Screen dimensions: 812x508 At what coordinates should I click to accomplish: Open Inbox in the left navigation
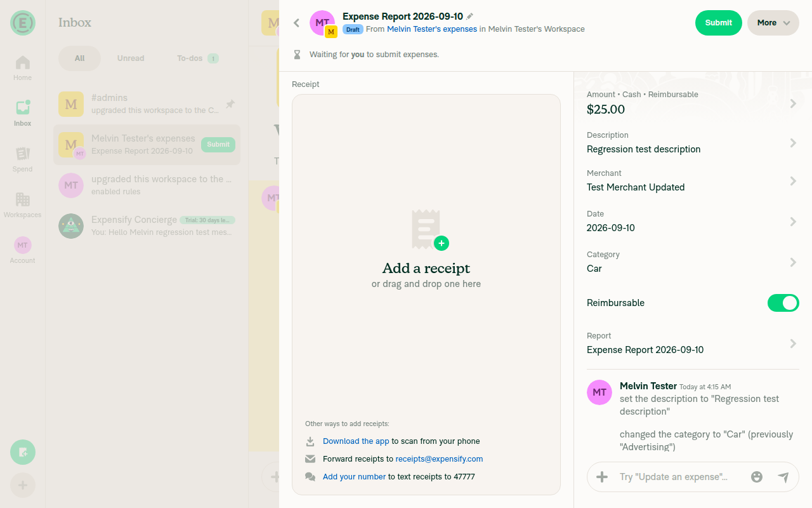click(x=22, y=114)
